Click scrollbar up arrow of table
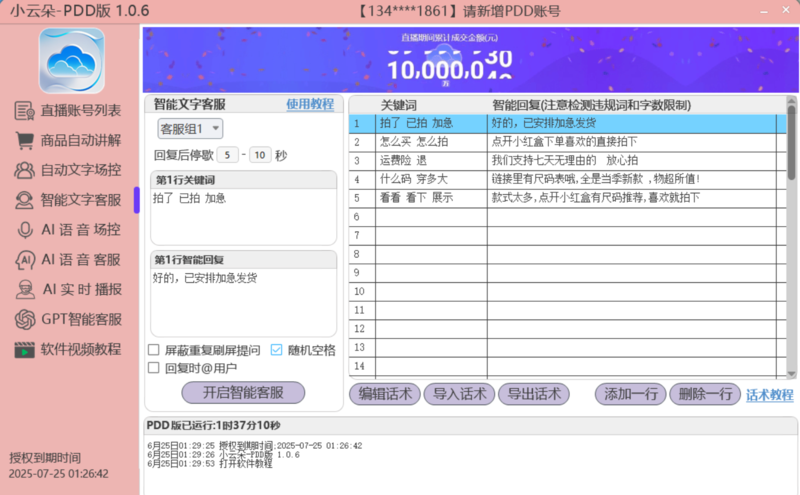Viewport: 800px width, 495px height. [x=791, y=101]
